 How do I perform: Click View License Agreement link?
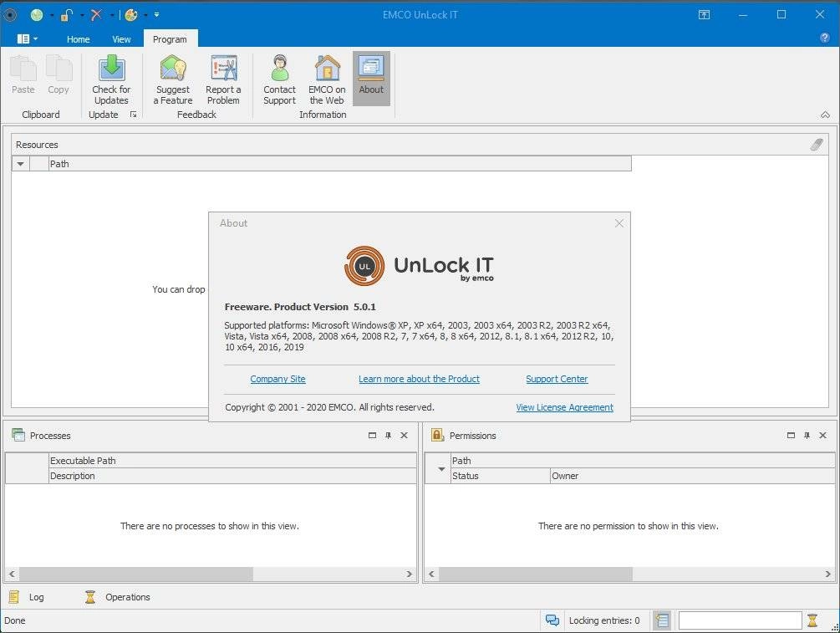click(565, 407)
